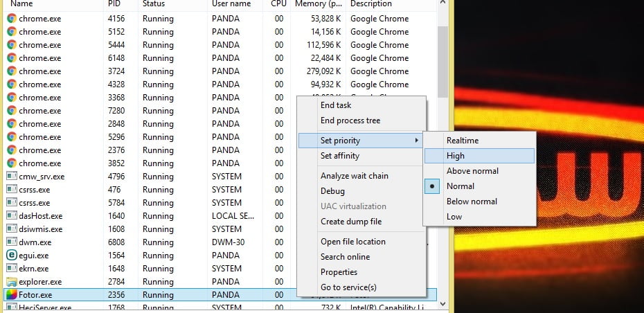
Task: Sort the list by the PID column
Action: [115, 4]
